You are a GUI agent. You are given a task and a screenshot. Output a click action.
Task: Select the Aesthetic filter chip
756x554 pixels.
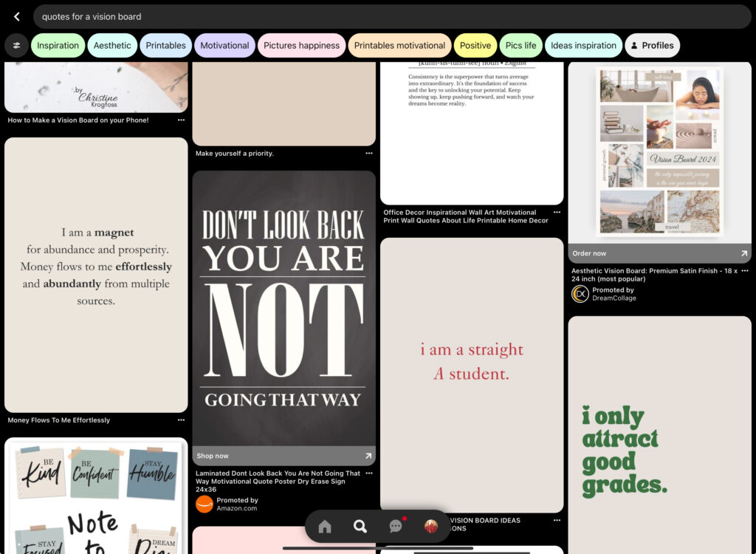[x=112, y=45]
